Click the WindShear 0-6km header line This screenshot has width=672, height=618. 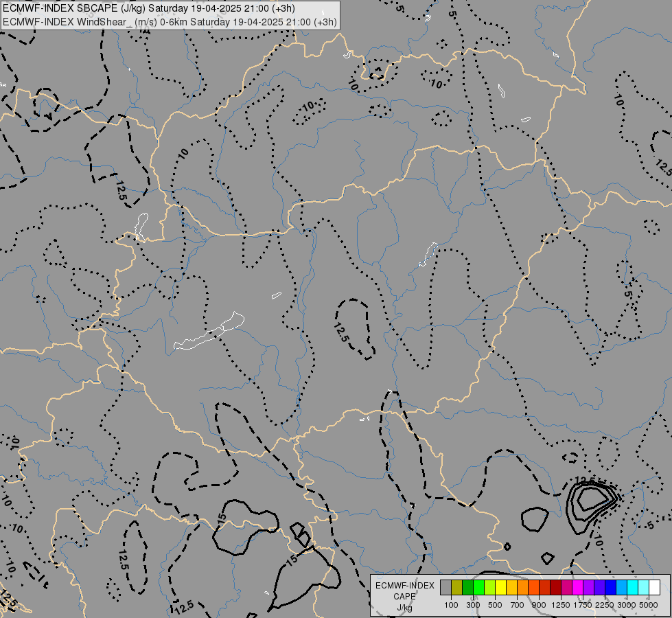point(170,22)
